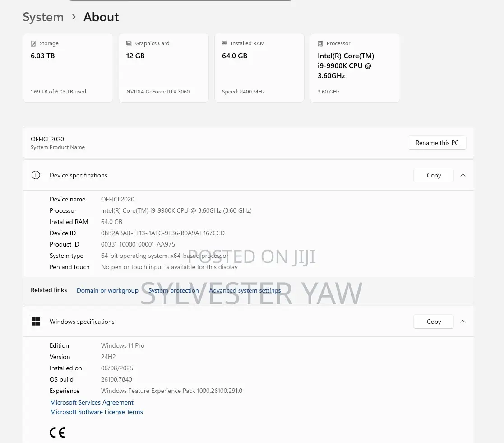
Task: Click the NVIDIA GeForce RTX 3060 text
Action: [158, 92]
